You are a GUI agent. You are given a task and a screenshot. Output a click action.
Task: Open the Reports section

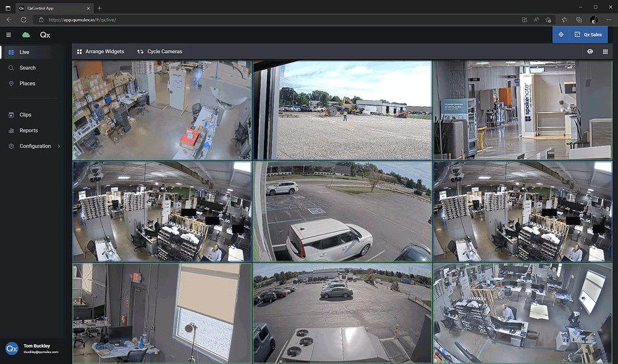point(28,130)
